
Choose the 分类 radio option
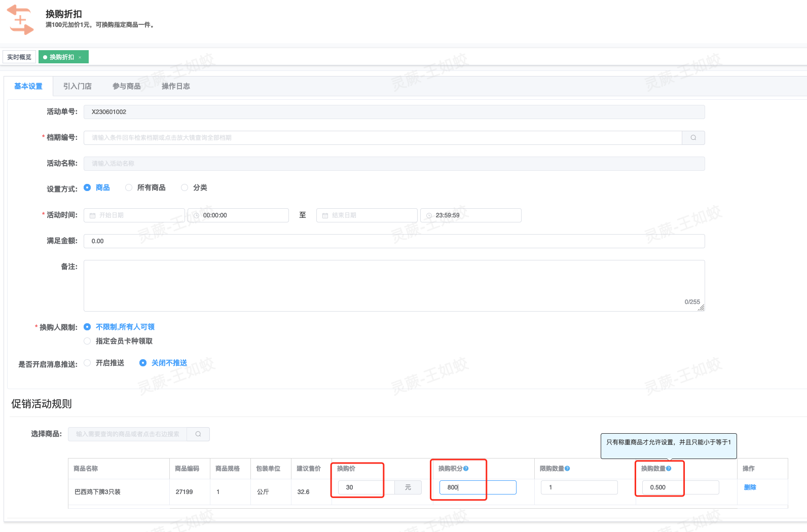[185, 187]
